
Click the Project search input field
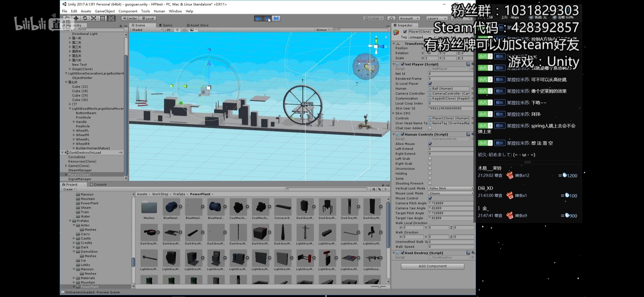(x=326, y=189)
